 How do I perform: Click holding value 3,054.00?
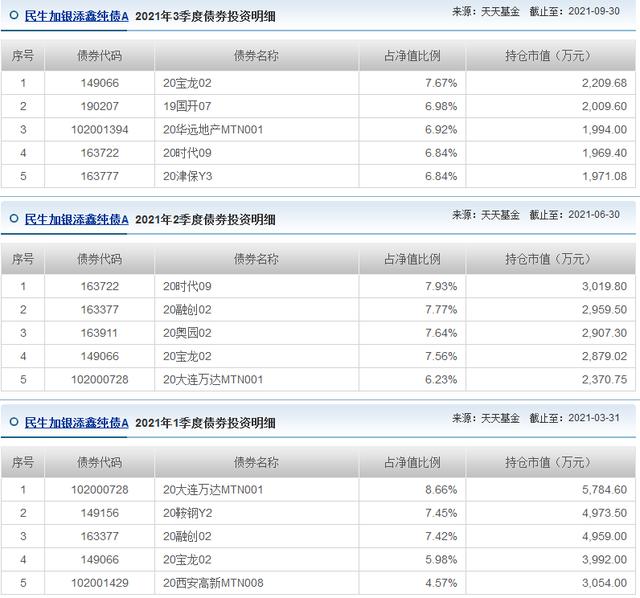point(604,583)
